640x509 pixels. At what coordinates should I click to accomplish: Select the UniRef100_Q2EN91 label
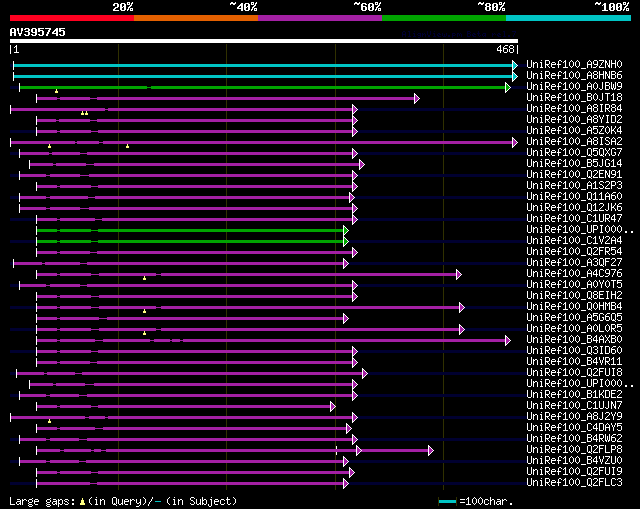click(574, 175)
